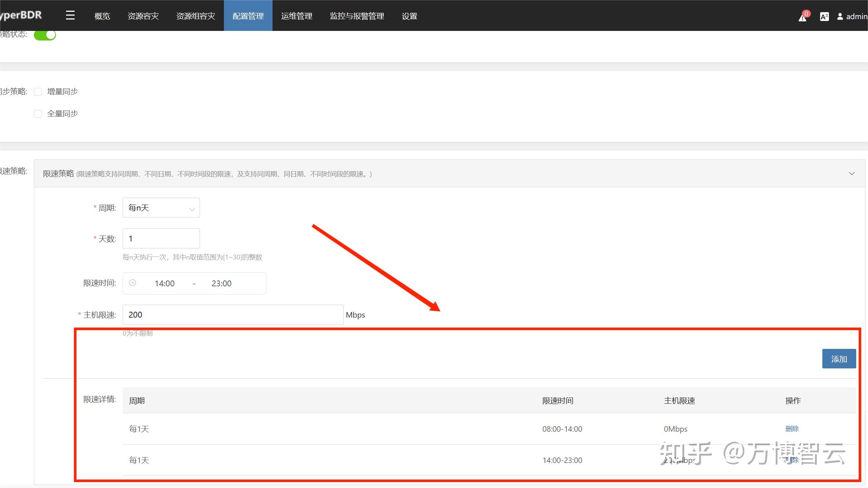Delete the 08:00-14:00 rule via 删除 link
The height and width of the screenshot is (488, 868).
tap(793, 428)
